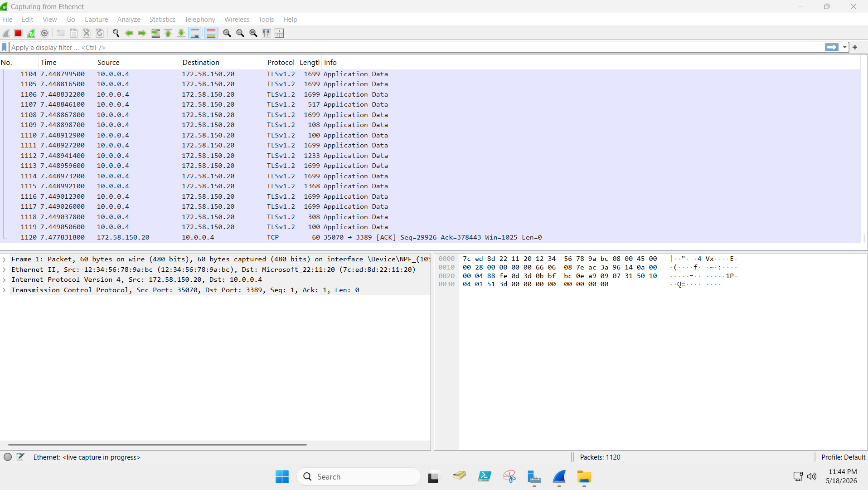This screenshot has height=490, width=868.
Task: Open File Explorer from the taskbar
Action: pos(584,477)
